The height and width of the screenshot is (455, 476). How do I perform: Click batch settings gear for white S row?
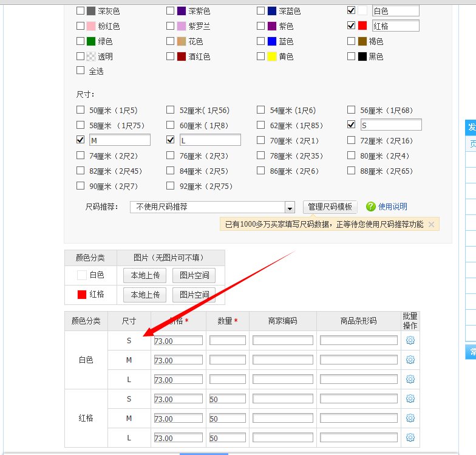[x=410, y=340]
